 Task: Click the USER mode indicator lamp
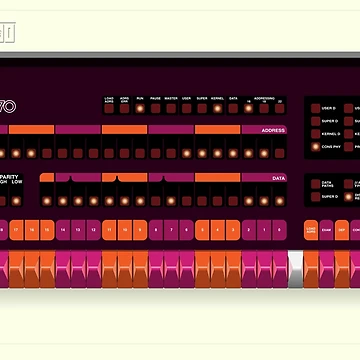(x=187, y=109)
